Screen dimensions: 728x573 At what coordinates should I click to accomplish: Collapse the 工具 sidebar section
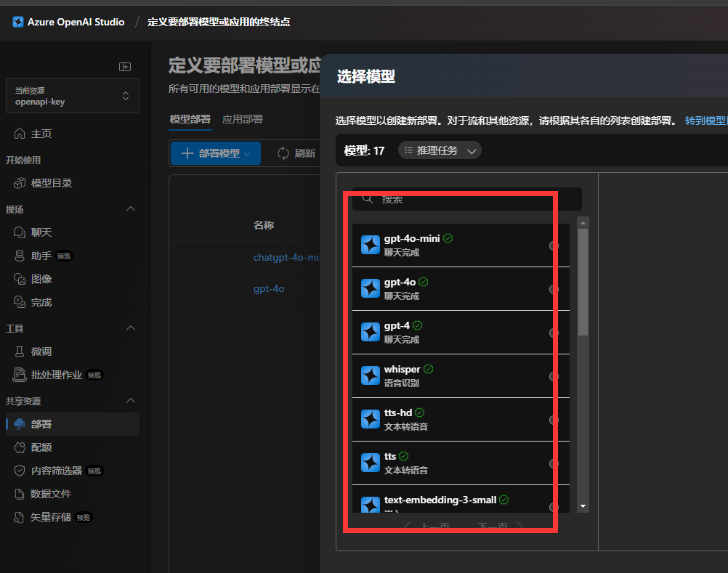131,328
